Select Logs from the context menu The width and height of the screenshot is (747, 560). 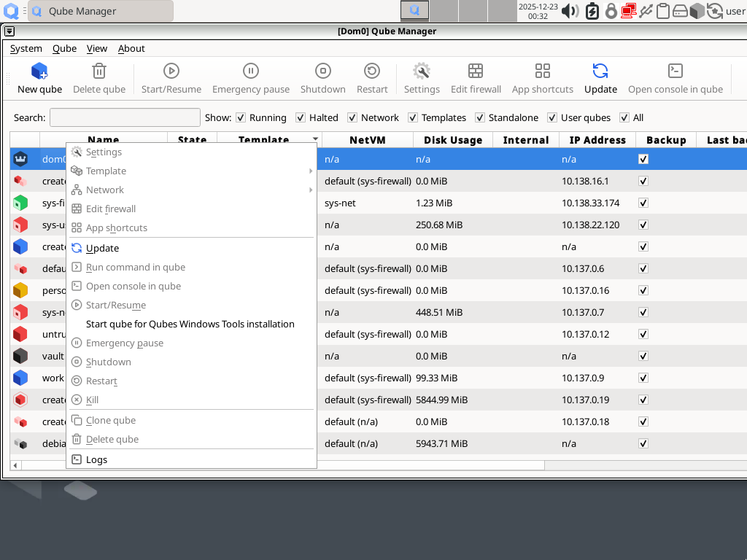click(x=96, y=459)
